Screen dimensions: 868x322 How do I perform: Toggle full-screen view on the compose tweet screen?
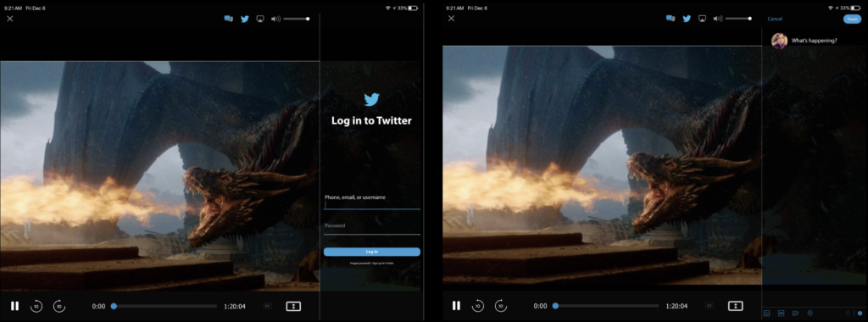click(735, 306)
